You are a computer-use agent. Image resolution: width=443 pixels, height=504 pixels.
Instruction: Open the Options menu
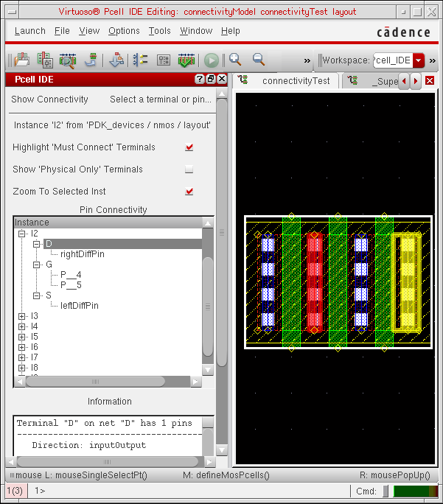124,31
